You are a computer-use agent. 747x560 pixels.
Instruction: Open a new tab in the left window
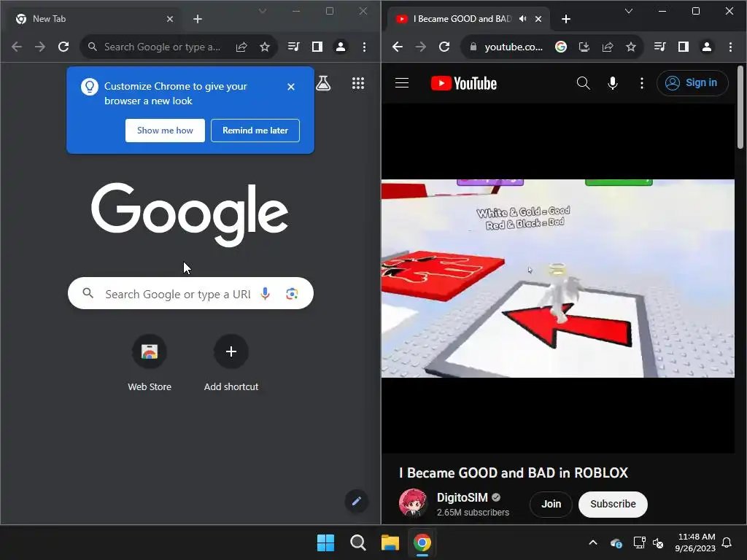[x=198, y=19]
